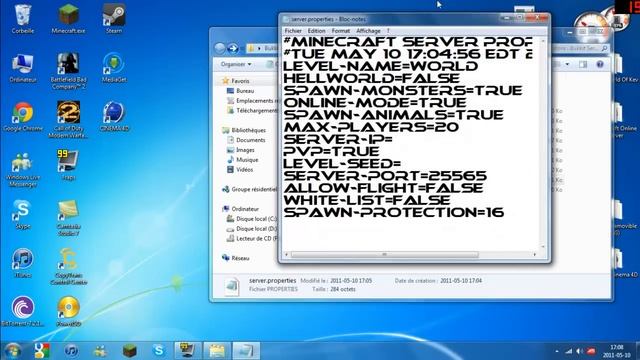This screenshot has width=640, height=360.
Task: Click the search box in Explorer window
Action: point(580,49)
